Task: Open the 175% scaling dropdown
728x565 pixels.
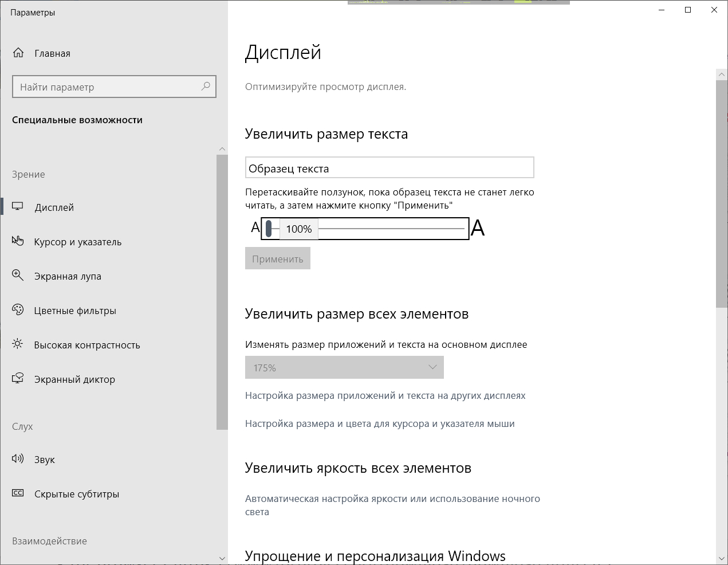Action: (344, 367)
